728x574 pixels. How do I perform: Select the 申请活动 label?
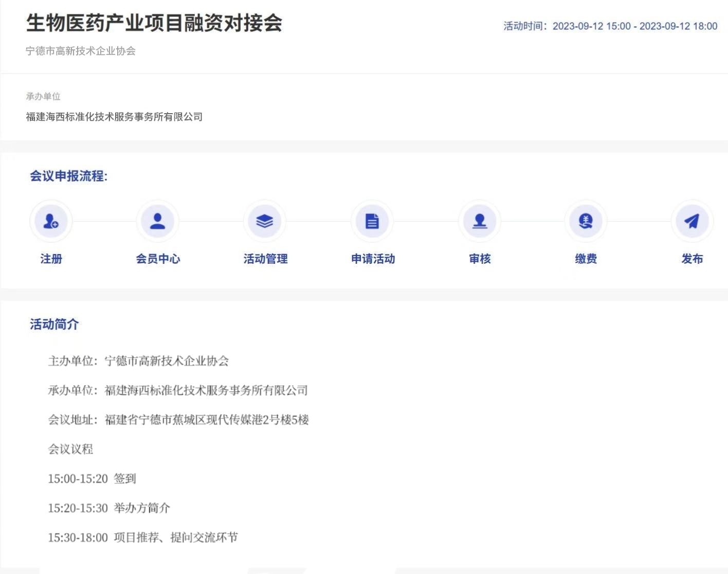tap(373, 259)
